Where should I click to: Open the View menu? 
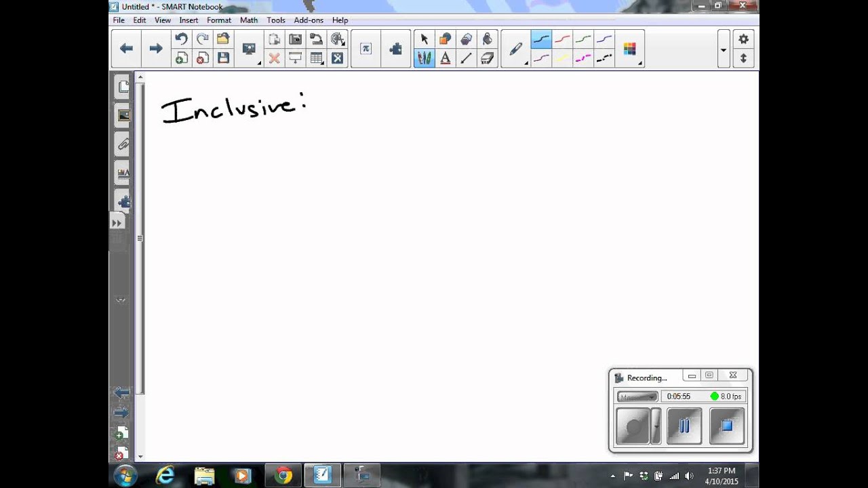tap(163, 20)
